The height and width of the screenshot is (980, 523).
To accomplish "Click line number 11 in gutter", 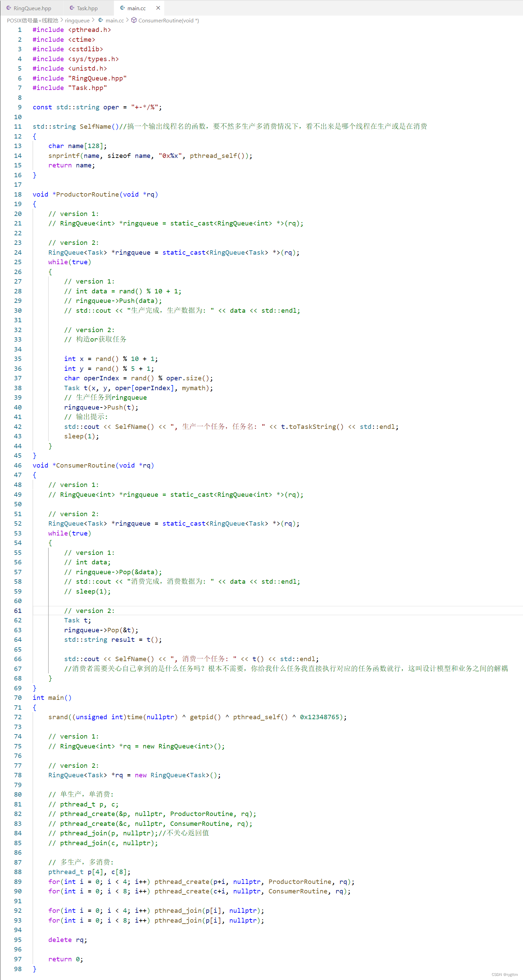I will coord(18,127).
